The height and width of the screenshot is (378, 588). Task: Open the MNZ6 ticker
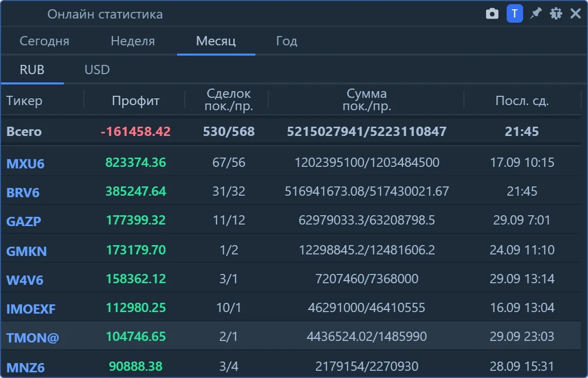click(26, 367)
